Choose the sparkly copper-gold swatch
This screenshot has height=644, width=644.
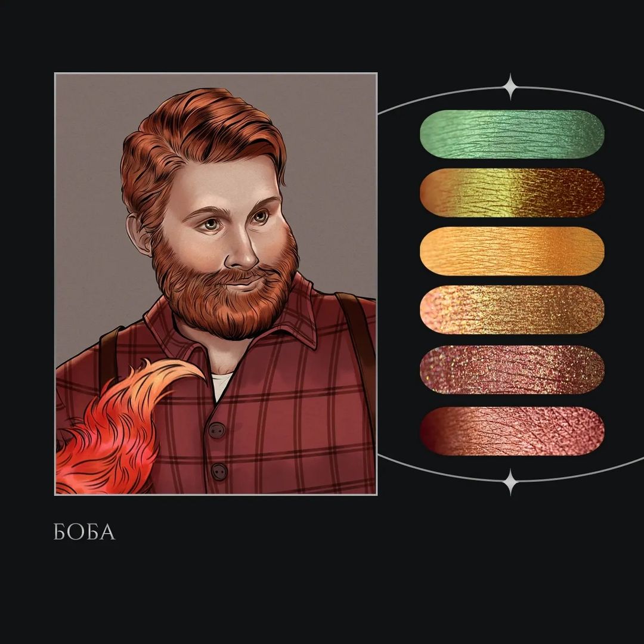tap(512, 309)
